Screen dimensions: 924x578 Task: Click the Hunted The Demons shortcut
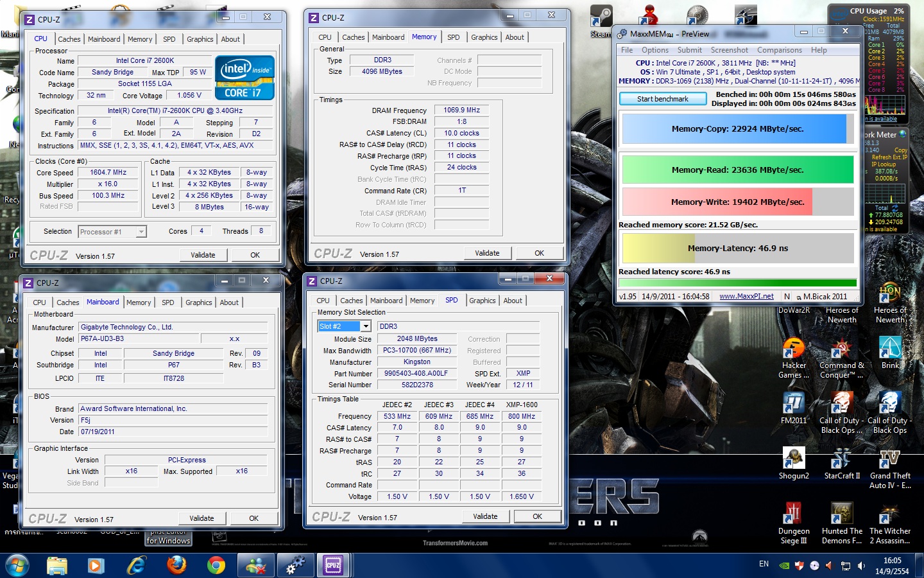point(842,523)
